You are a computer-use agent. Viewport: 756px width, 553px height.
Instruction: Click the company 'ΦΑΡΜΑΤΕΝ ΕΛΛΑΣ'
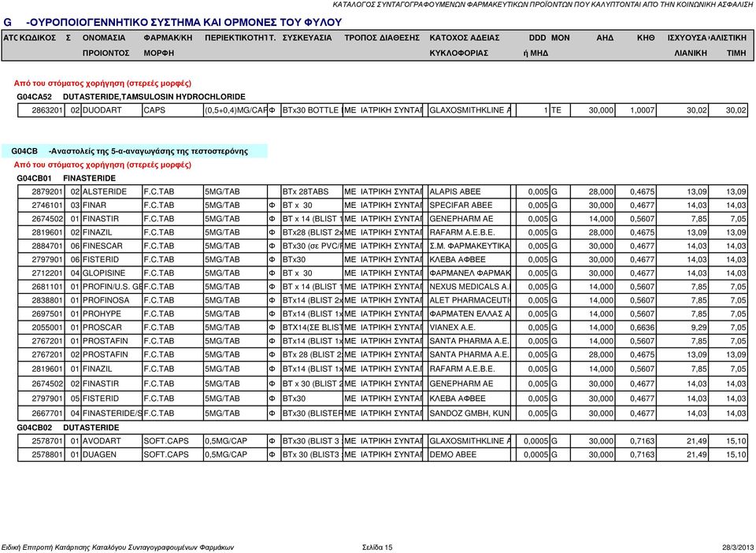(469, 314)
